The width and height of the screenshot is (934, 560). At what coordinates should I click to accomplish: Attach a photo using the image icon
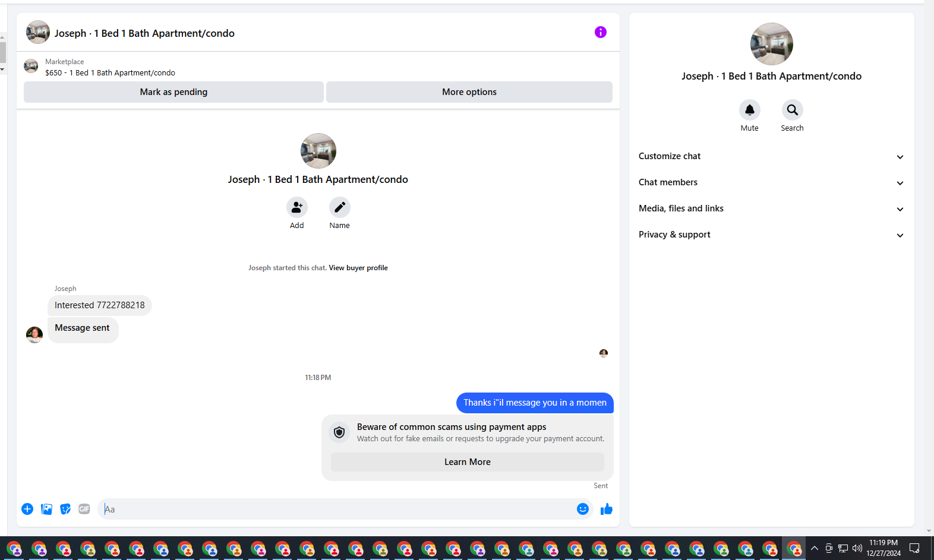[46, 509]
